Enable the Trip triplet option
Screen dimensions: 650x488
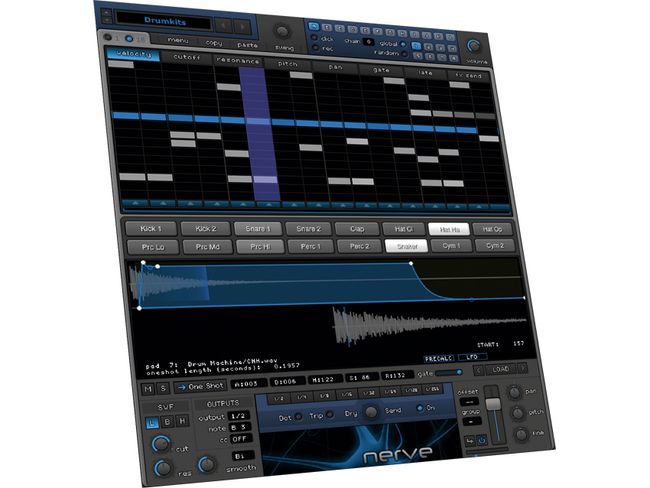click(330, 414)
